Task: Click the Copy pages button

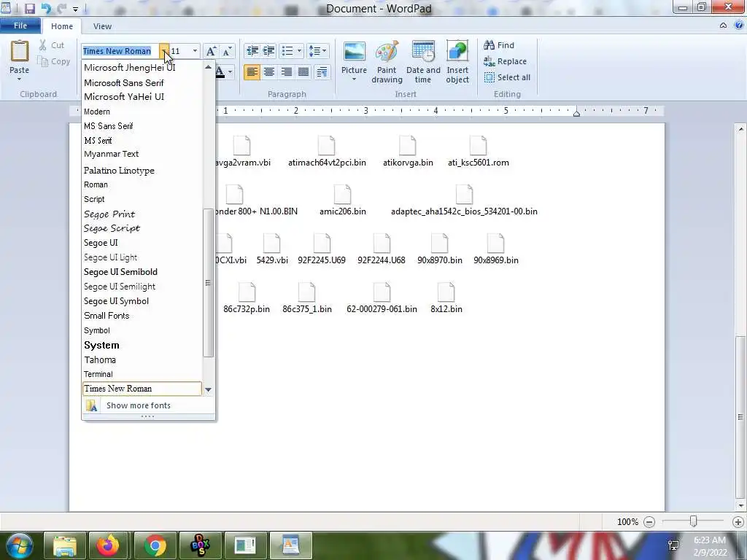Action: [53, 61]
